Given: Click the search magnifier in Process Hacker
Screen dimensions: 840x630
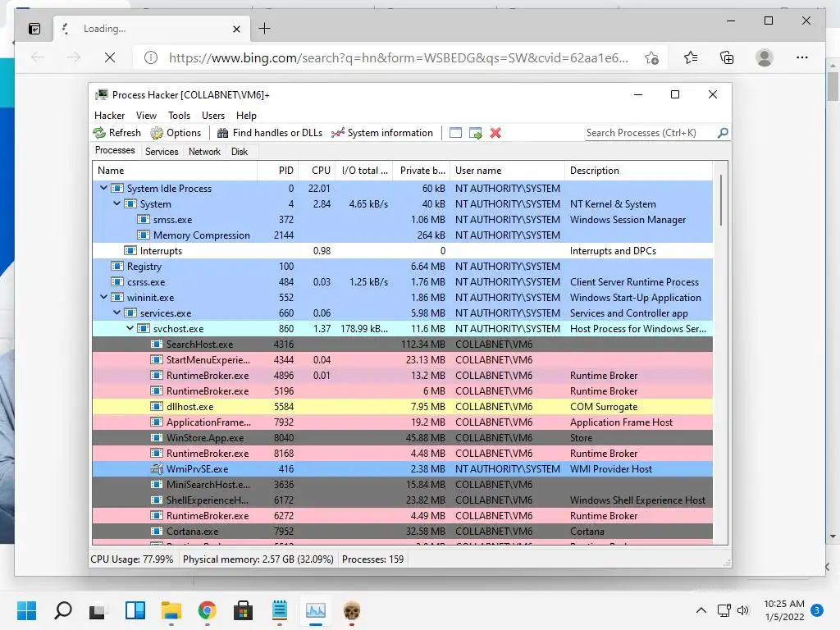Looking at the screenshot, I should pos(723,132).
